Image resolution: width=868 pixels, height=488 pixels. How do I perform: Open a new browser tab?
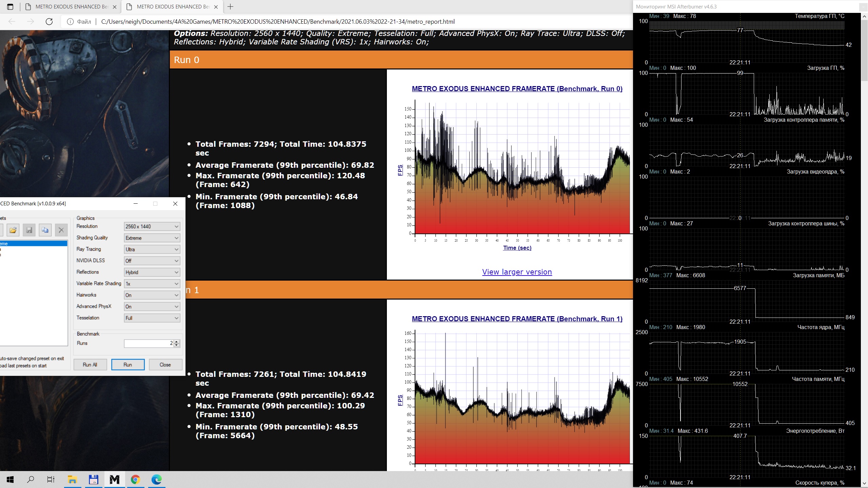point(231,7)
